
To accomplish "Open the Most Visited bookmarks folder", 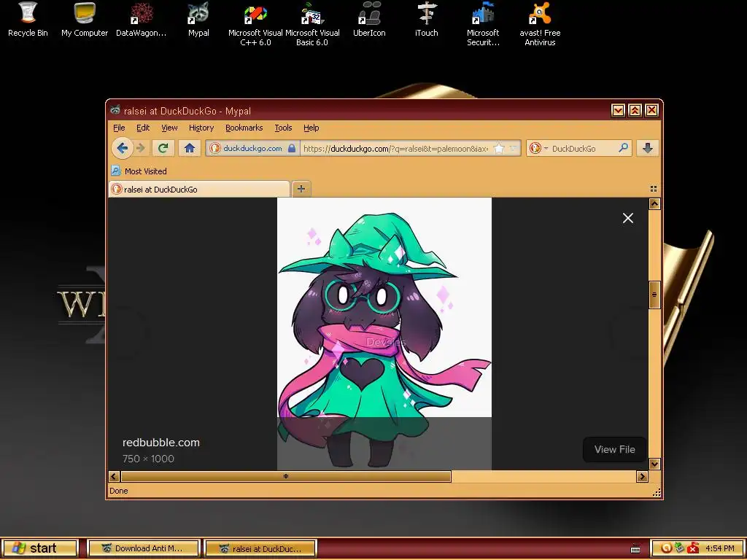I will click(x=139, y=171).
